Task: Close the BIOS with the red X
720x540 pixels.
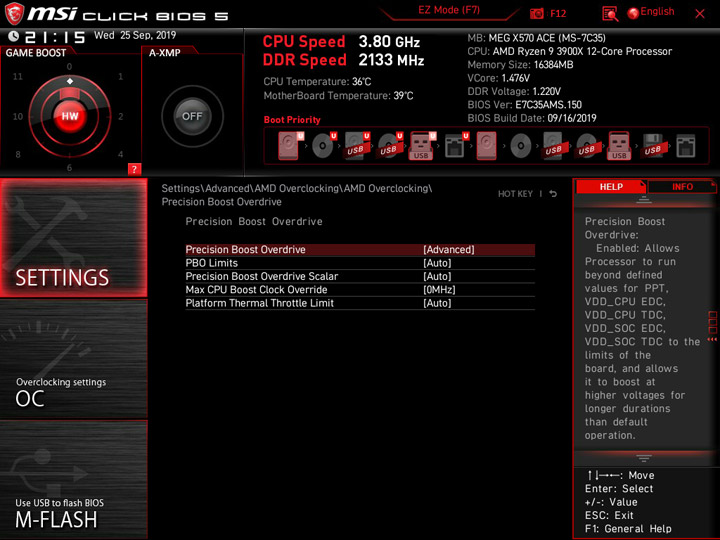Action: tap(700, 14)
